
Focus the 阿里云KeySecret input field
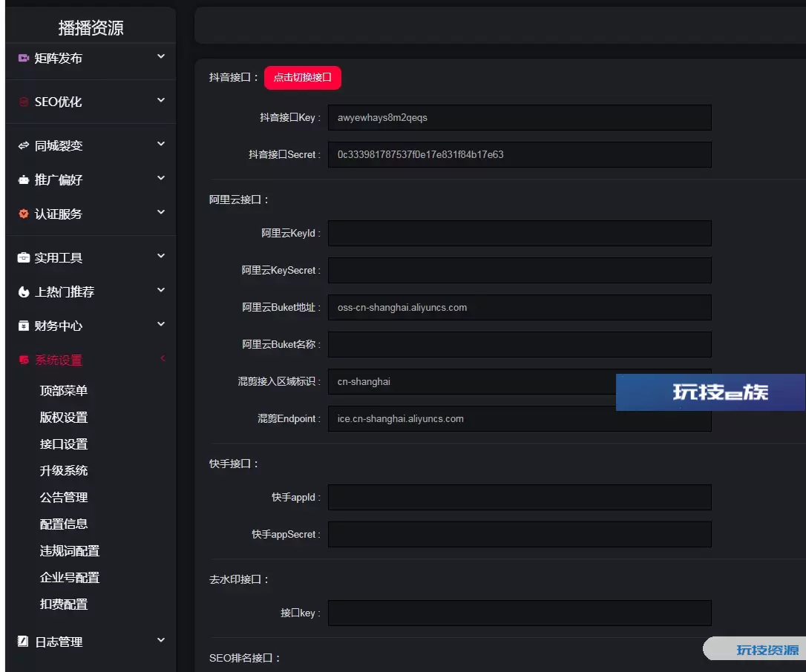520,270
